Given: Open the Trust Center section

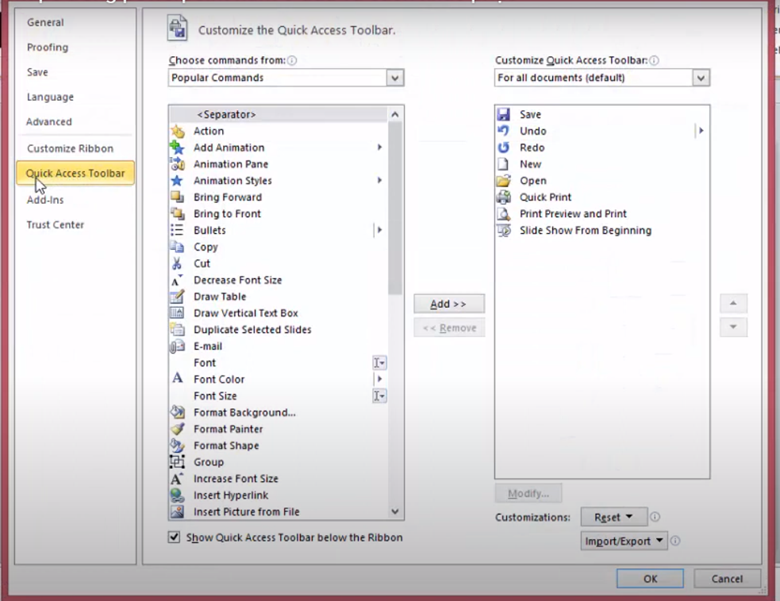Looking at the screenshot, I should 55,225.
